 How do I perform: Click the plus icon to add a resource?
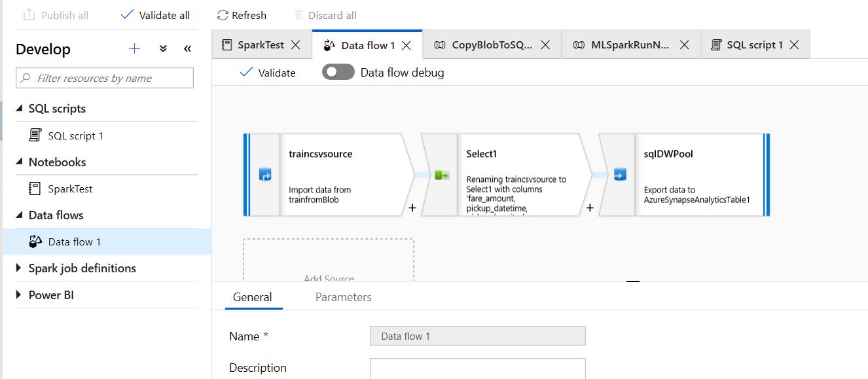[134, 48]
